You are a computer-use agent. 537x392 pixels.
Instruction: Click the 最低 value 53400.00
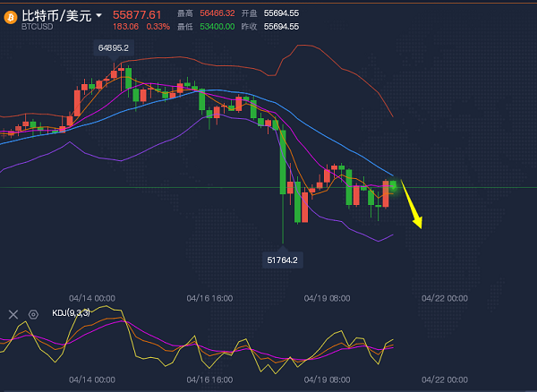[217, 27]
